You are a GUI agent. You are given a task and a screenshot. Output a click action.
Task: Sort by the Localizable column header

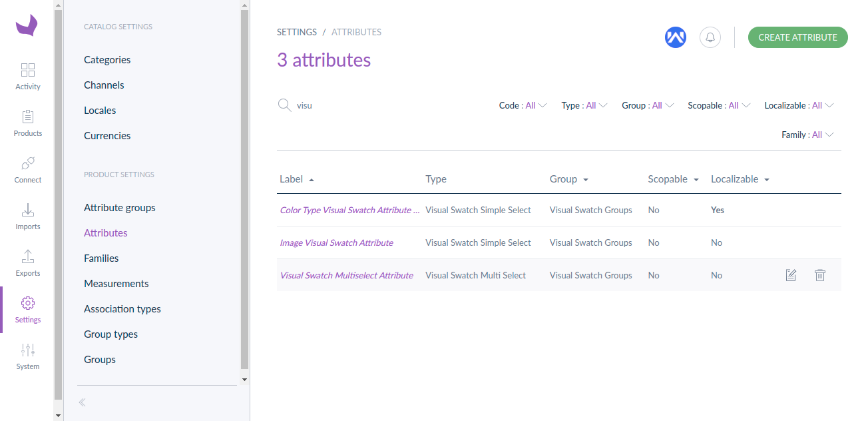(740, 179)
